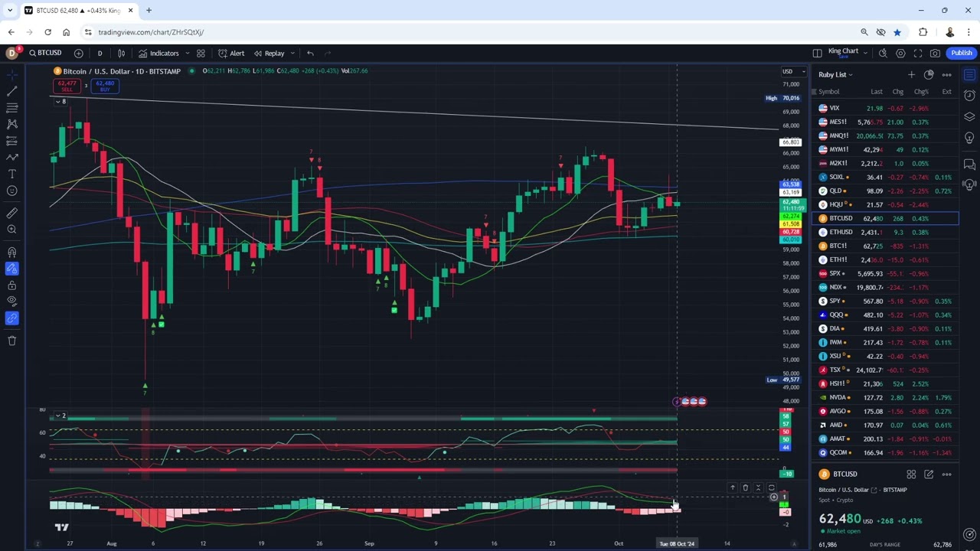
Task: Open indicator templates grid icon
Action: click(201, 53)
